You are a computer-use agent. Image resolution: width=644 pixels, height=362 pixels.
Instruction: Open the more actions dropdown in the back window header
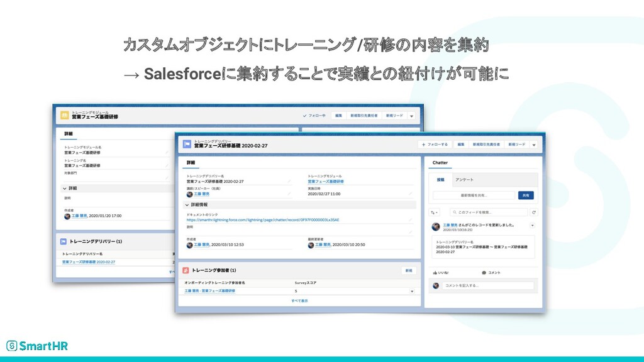pos(411,116)
